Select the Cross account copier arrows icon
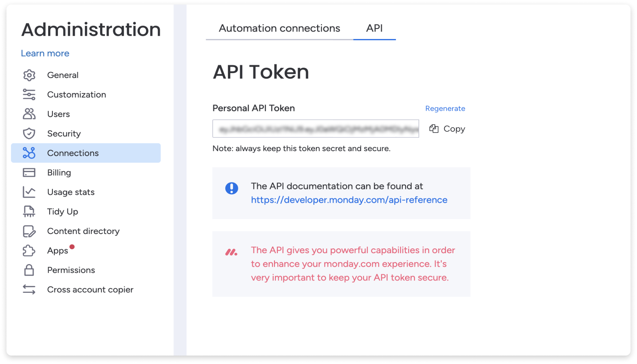The image size is (637, 364). coord(29,290)
